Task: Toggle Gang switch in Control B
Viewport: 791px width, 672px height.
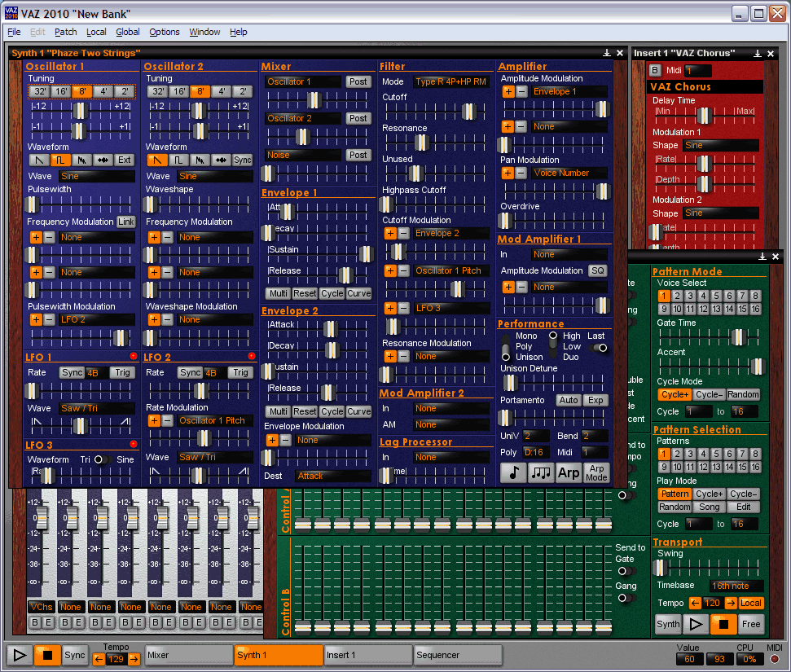Action: click(x=626, y=598)
